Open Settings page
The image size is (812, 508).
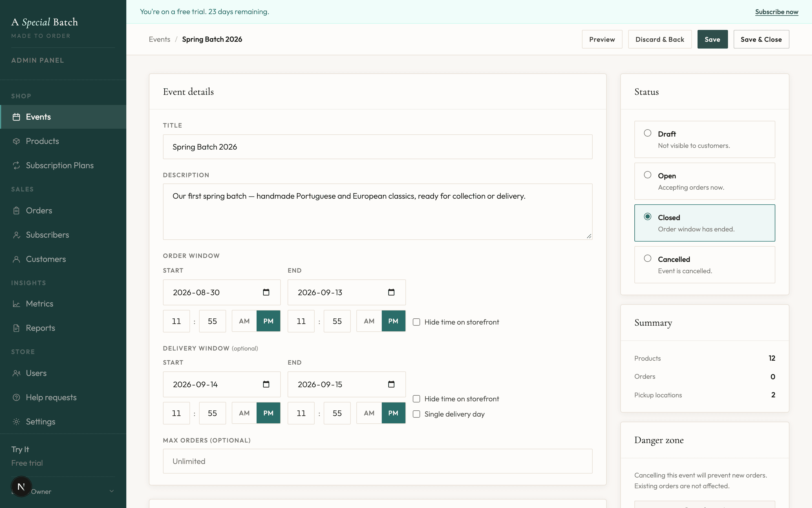[x=63, y=421]
